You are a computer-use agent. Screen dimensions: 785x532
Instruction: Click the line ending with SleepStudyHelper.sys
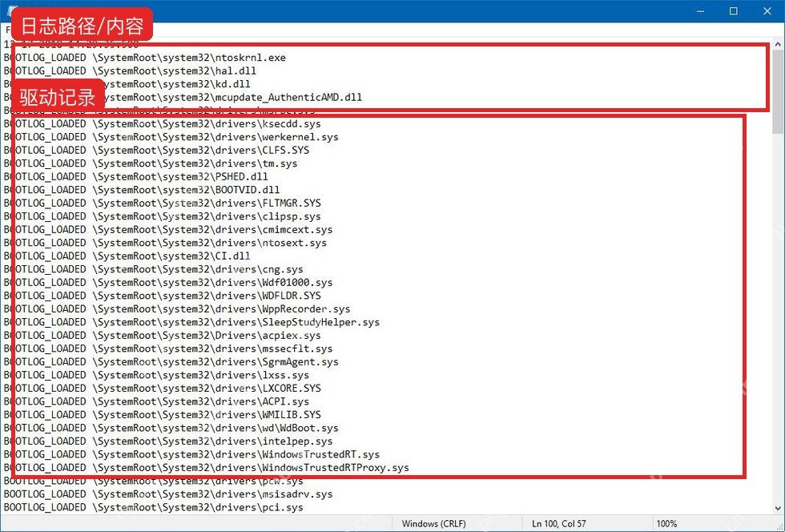(191, 322)
